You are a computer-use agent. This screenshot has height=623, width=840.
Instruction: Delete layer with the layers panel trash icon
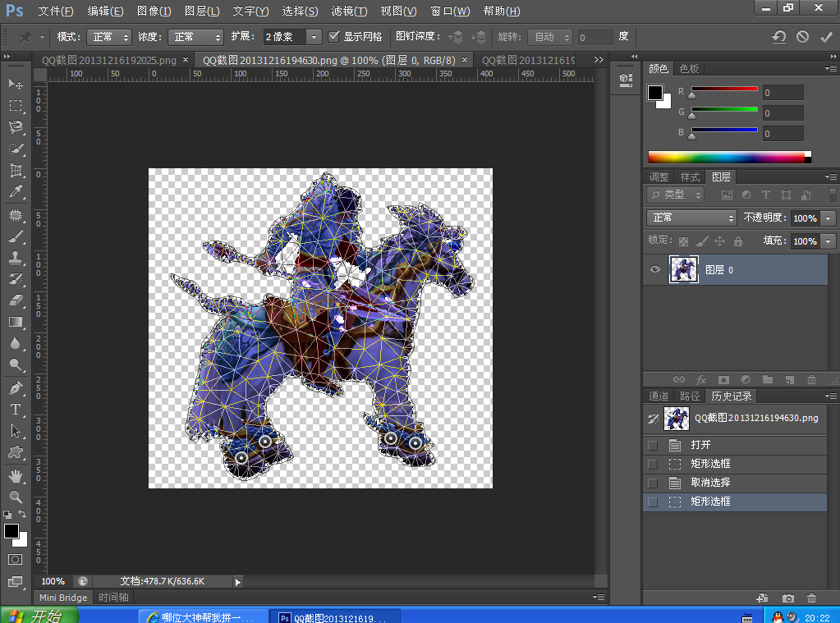point(811,380)
